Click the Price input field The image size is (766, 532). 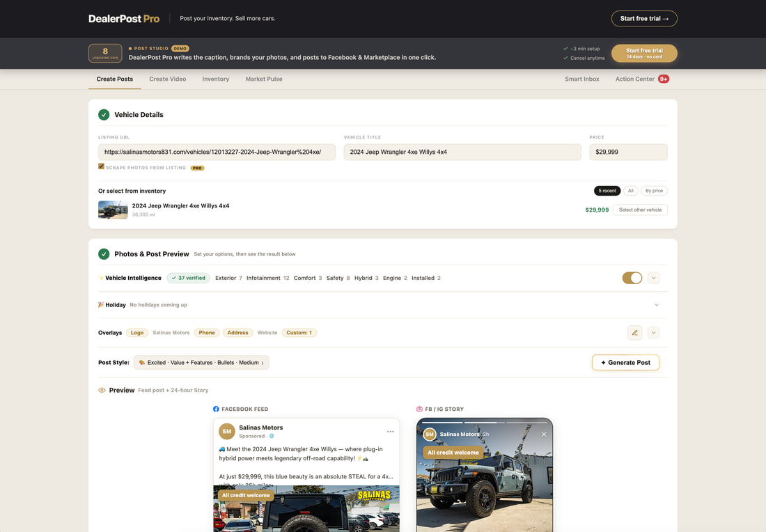(628, 152)
